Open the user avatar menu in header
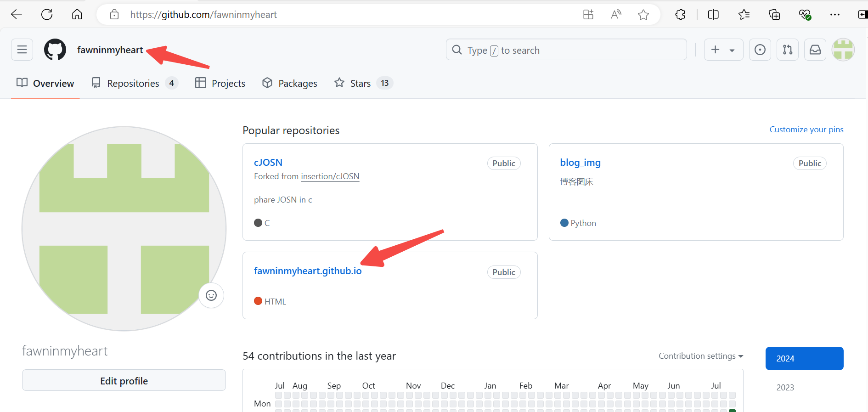The height and width of the screenshot is (412, 868). [x=843, y=50]
